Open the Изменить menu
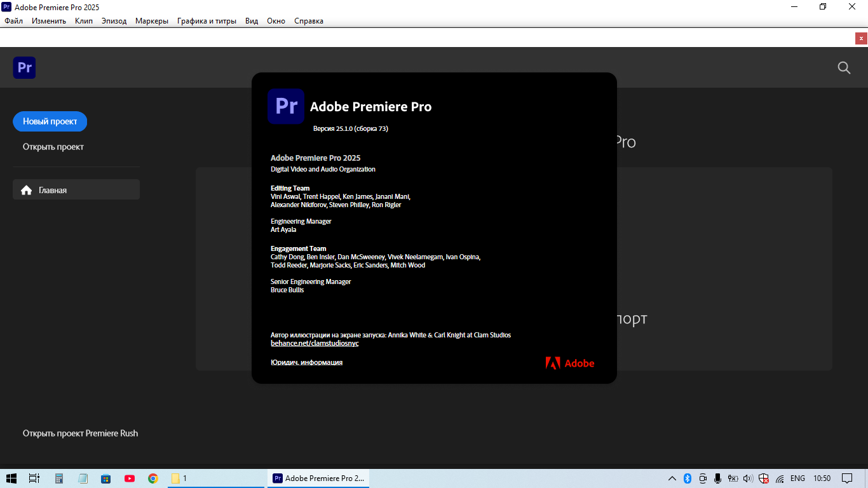 coord(49,21)
